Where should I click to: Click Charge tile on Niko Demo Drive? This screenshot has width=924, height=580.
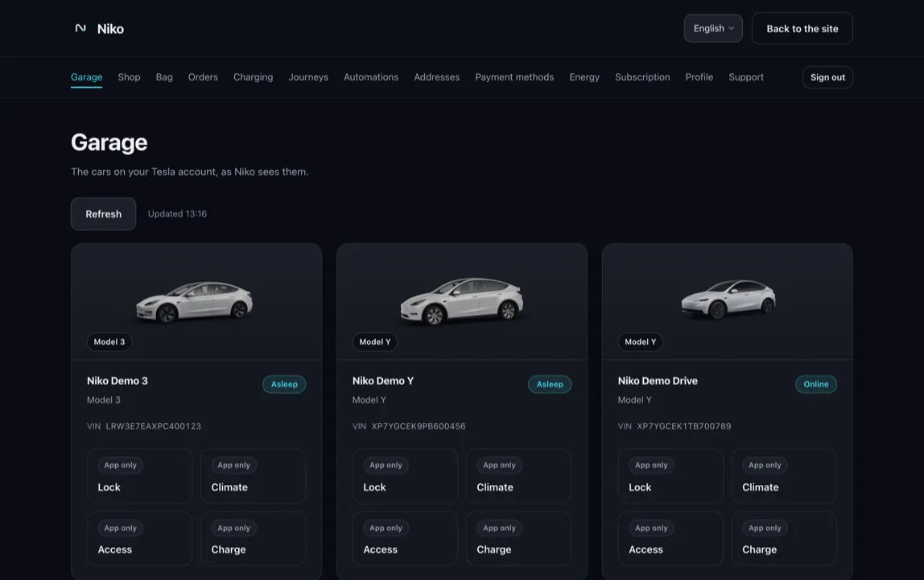(x=784, y=539)
